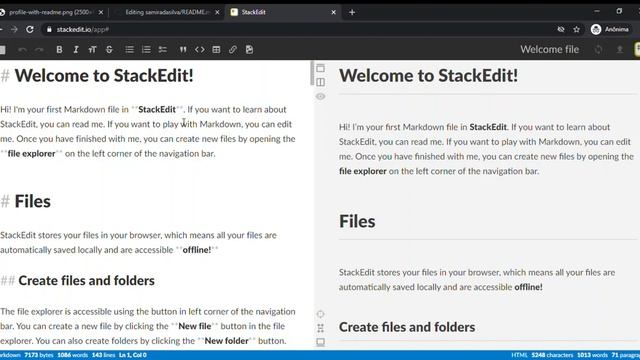Redo the last edit
Viewport: 640px width, 360px height.
[39, 50]
